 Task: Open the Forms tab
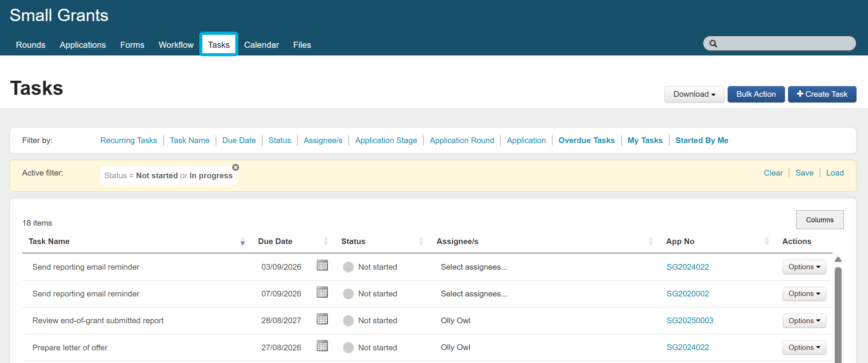point(132,45)
